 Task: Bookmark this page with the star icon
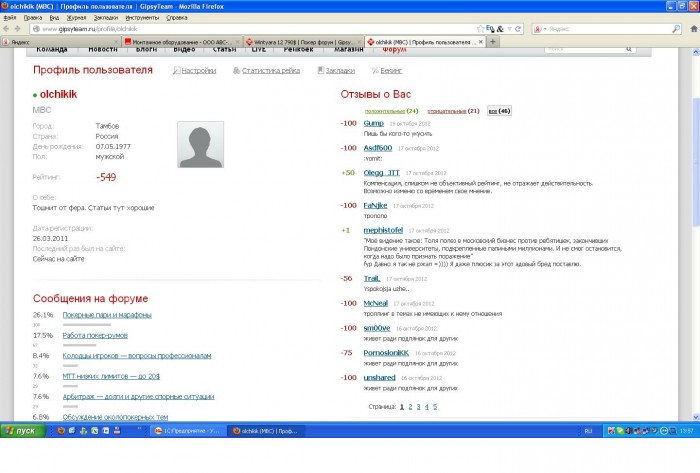click(480, 29)
